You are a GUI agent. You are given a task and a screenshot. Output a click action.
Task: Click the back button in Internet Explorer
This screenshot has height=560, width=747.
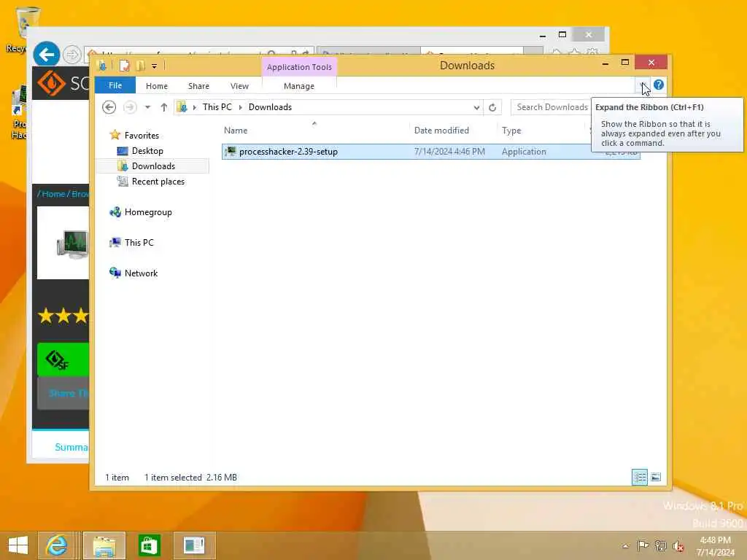(x=46, y=55)
